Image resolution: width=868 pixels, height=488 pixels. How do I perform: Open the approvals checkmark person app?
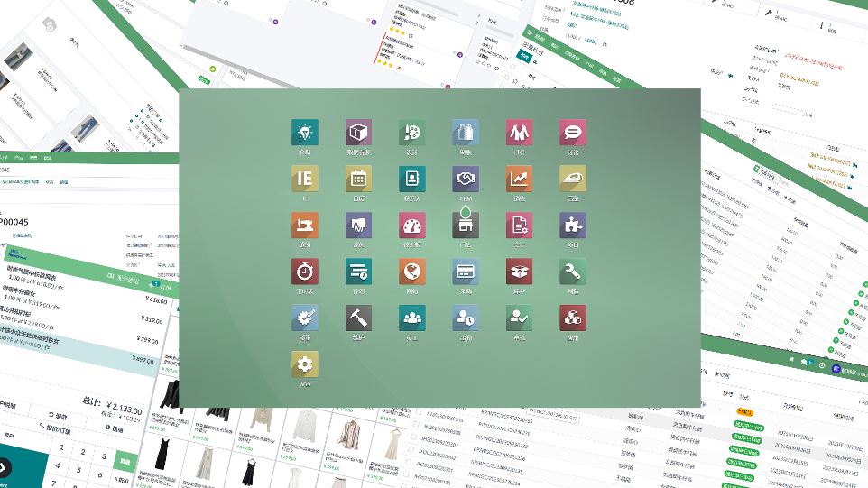(519, 318)
